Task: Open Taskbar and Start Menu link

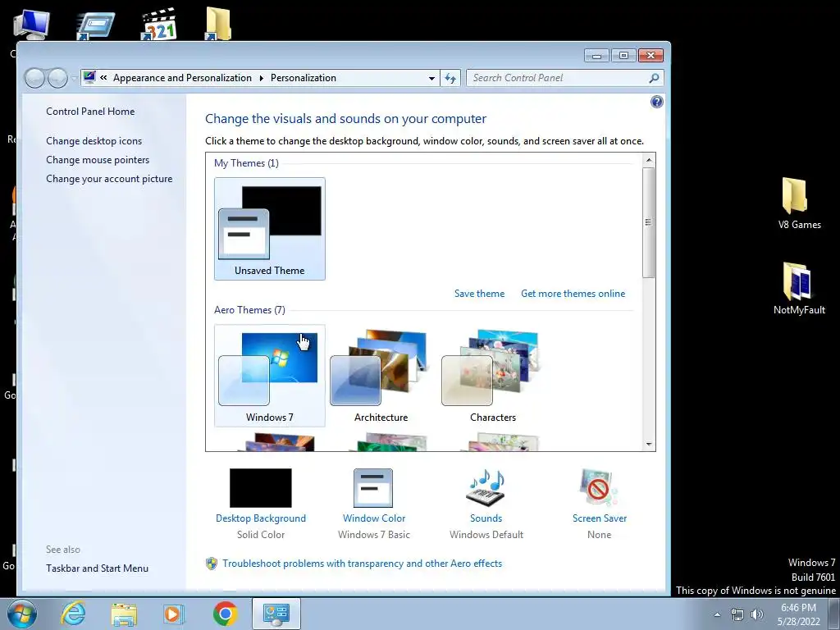Action: coord(97,568)
